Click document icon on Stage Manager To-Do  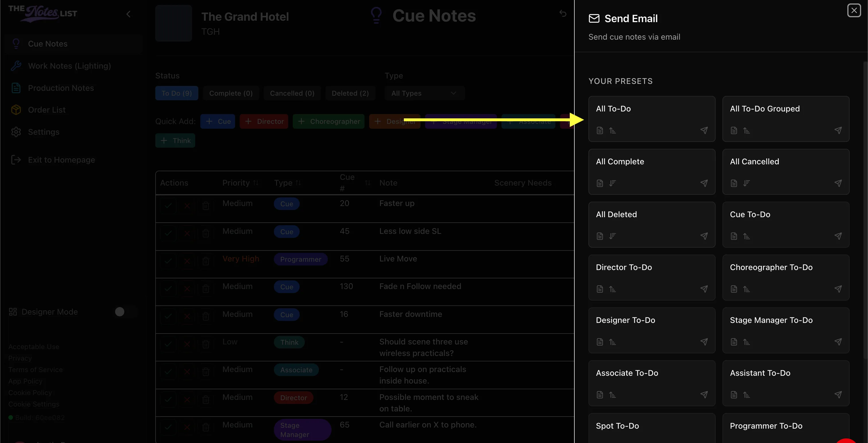point(734,342)
